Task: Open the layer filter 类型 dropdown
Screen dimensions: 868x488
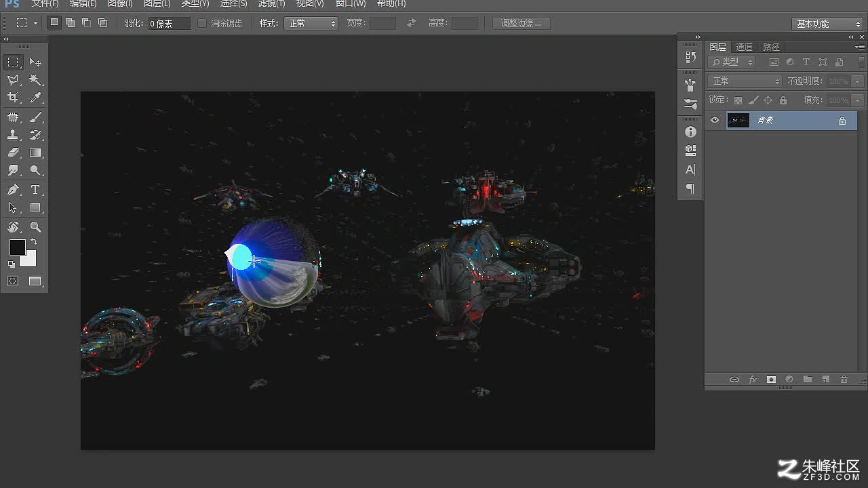Action: click(732, 62)
